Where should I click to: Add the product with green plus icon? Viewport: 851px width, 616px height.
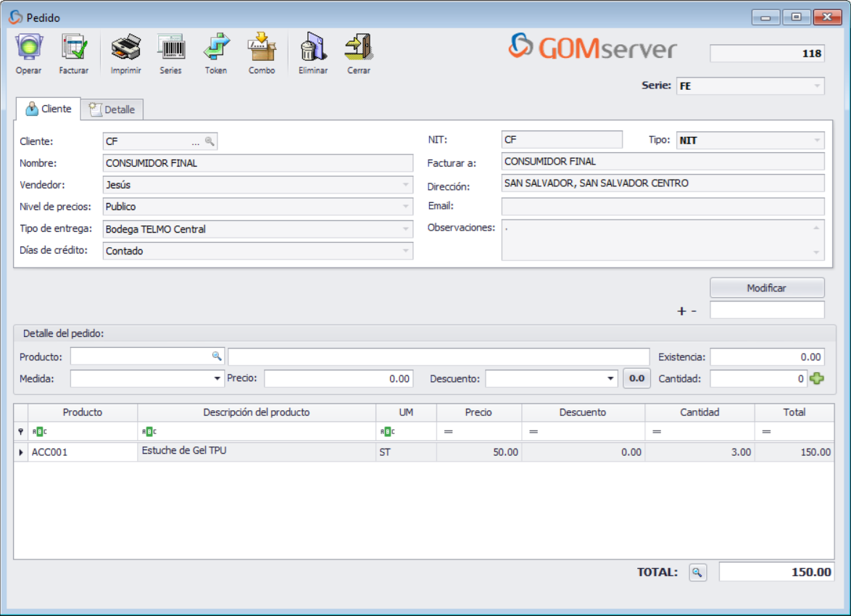coord(817,378)
